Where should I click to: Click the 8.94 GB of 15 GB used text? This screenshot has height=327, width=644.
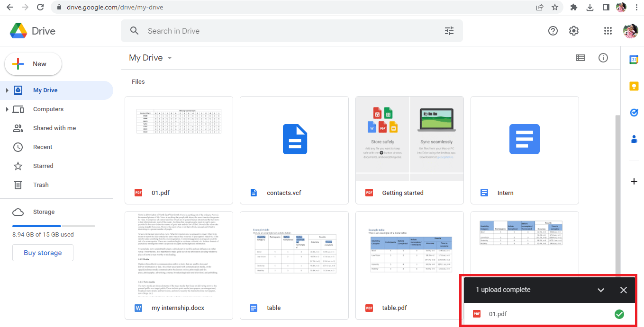[43, 235]
